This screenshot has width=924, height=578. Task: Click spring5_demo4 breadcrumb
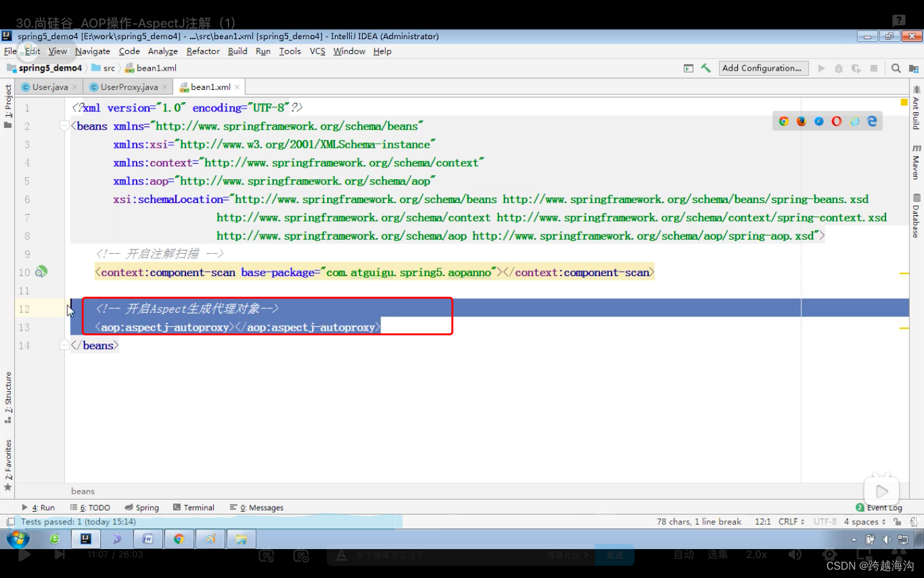(x=45, y=68)
